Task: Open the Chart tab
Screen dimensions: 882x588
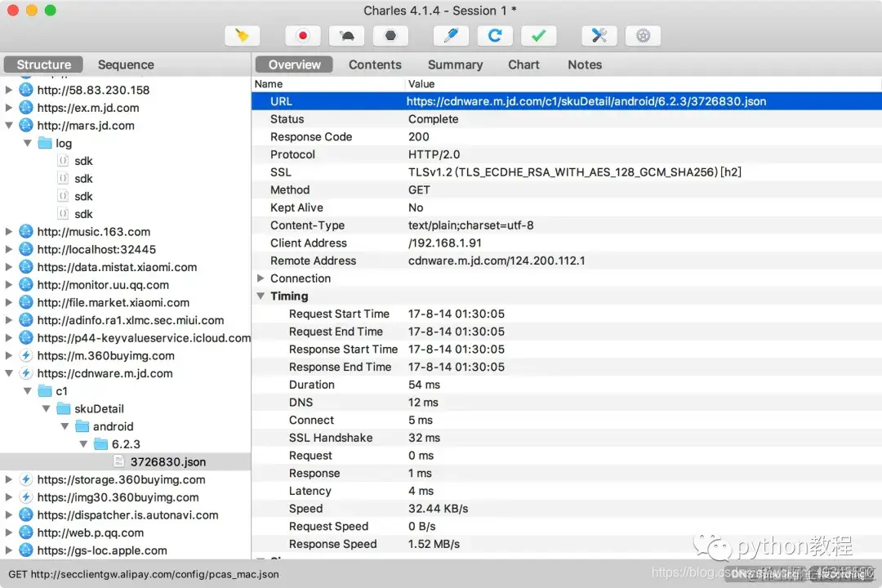Action: [x=523, y=65]
